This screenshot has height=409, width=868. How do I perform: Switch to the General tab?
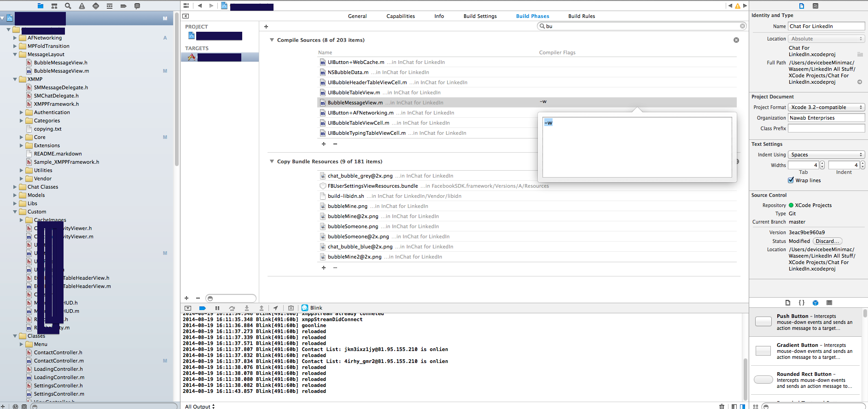(357, 16)
